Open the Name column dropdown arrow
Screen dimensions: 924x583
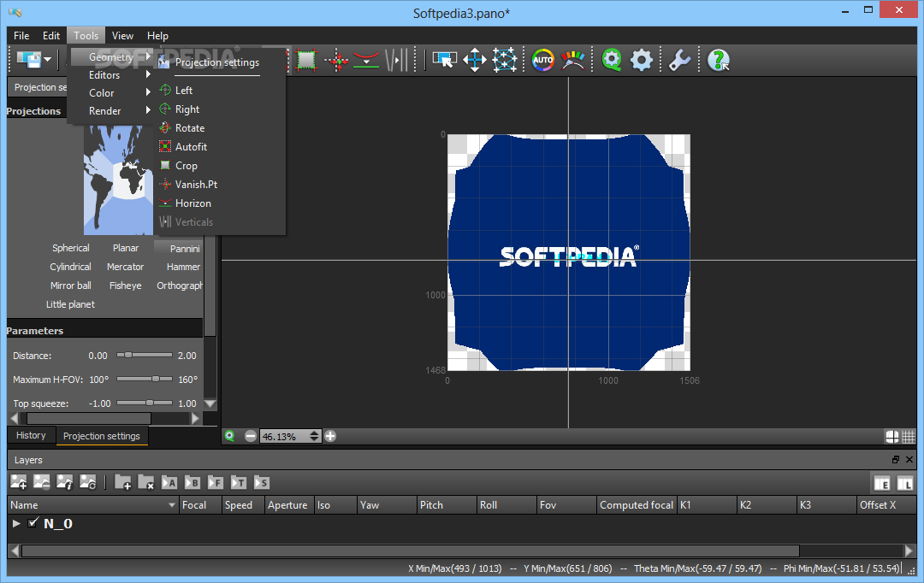coord(171,504)
